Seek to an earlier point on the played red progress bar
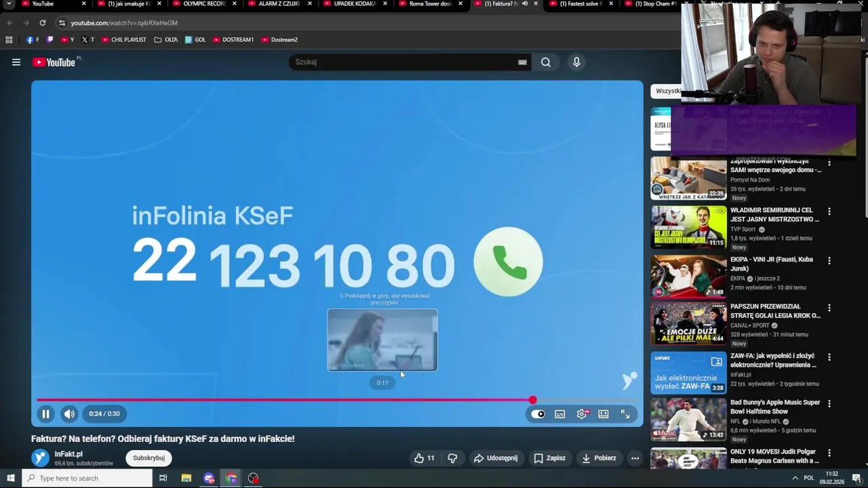Image resolution: width=868 pixels, height=488 pixels. click(285, 400)
